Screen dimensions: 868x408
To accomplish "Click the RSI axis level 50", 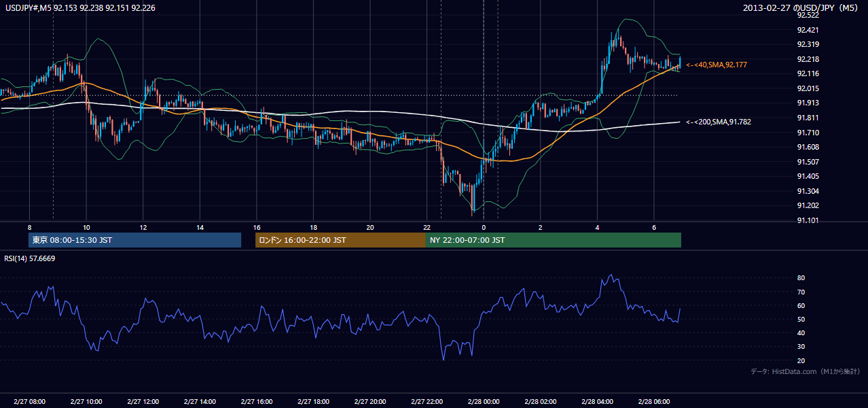I will [801, 319].
